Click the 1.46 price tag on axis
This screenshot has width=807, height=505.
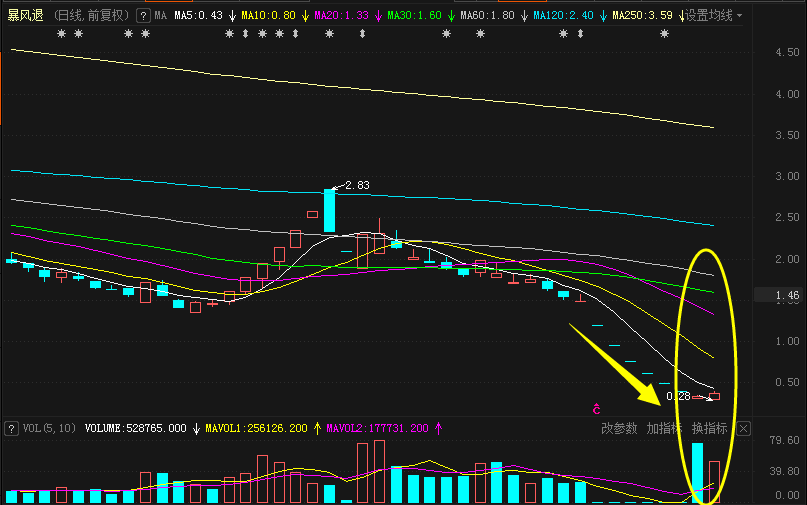click(x=788, y=296)
